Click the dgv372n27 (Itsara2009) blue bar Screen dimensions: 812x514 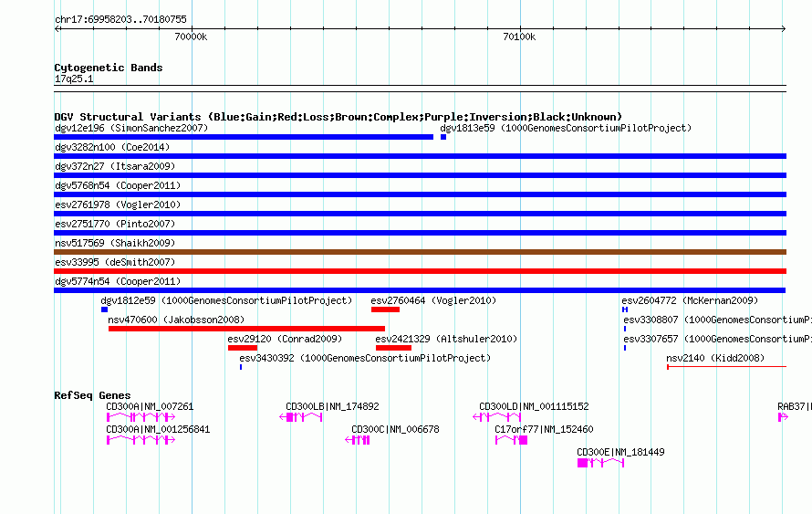[420, 175]
